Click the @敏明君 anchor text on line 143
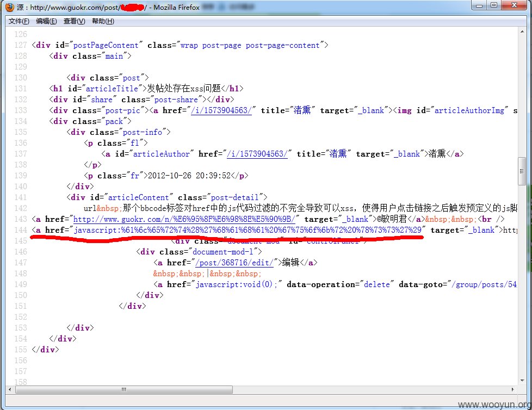The width and height of the screenshot is (532, 410). click(x=392, y=219)
